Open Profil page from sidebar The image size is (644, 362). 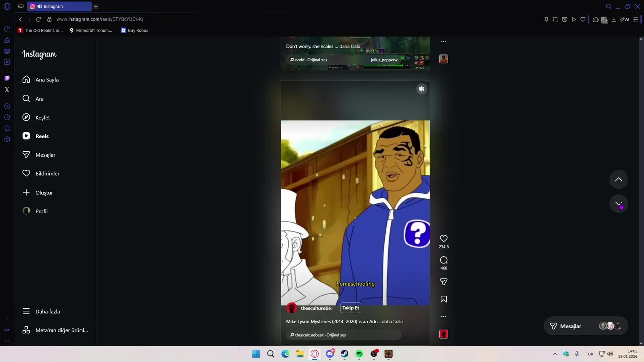(x=35, y=211)
